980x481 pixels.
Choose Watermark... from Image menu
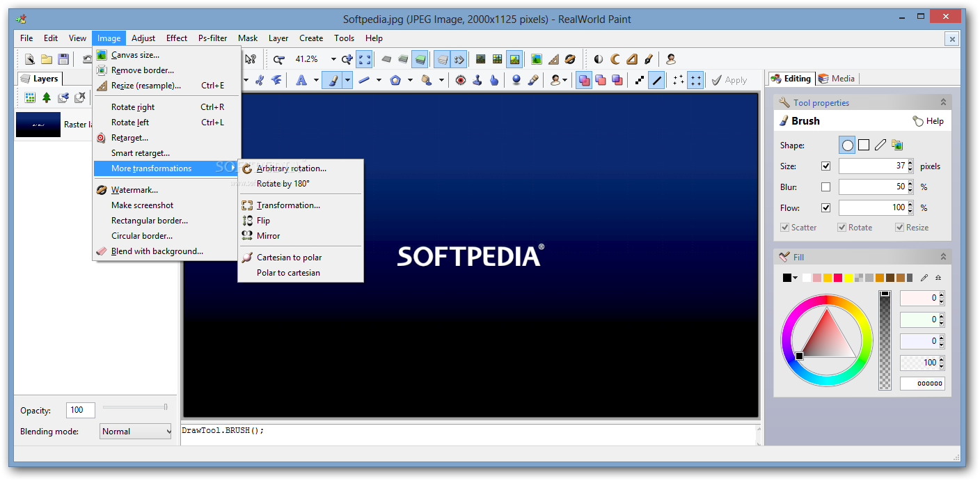[x=166, y=190]
